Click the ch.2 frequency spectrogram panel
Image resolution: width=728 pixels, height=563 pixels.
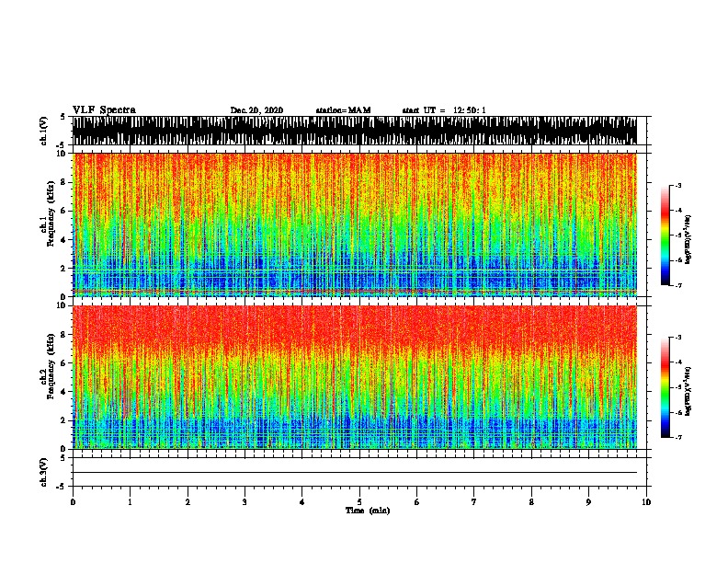354,377
